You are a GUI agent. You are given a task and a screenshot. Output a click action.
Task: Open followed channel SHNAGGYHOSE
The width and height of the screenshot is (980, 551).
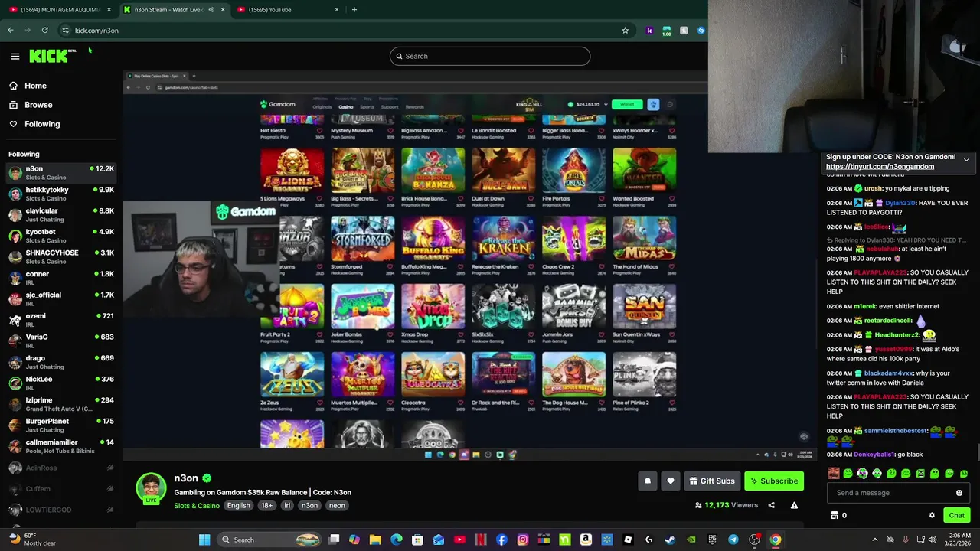pos(61,257)
